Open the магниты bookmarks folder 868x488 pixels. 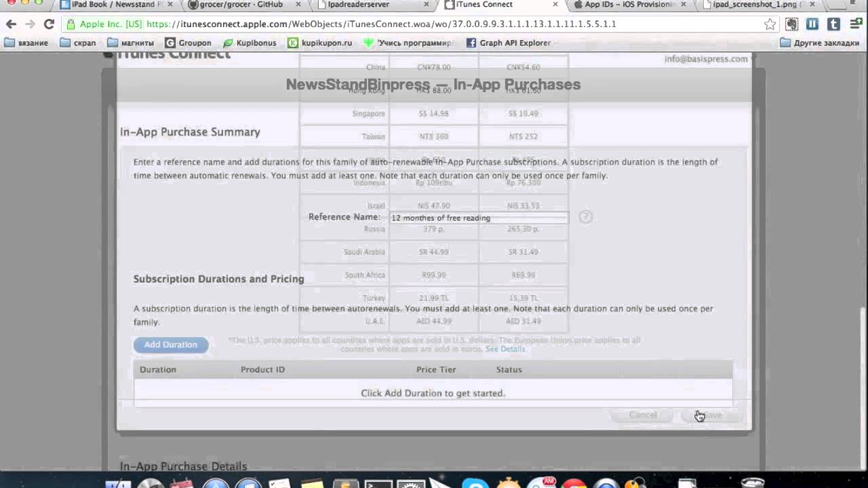tap(130, 43)
